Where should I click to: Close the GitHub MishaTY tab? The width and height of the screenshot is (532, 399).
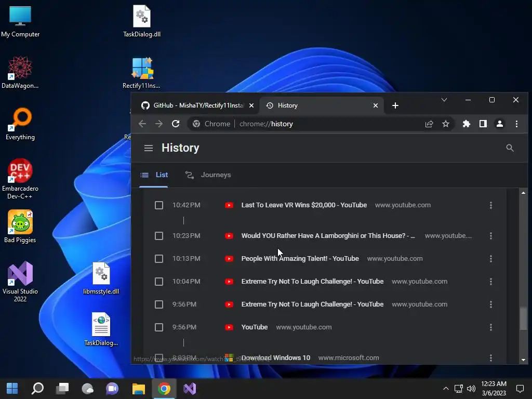(x=251, y=105)
